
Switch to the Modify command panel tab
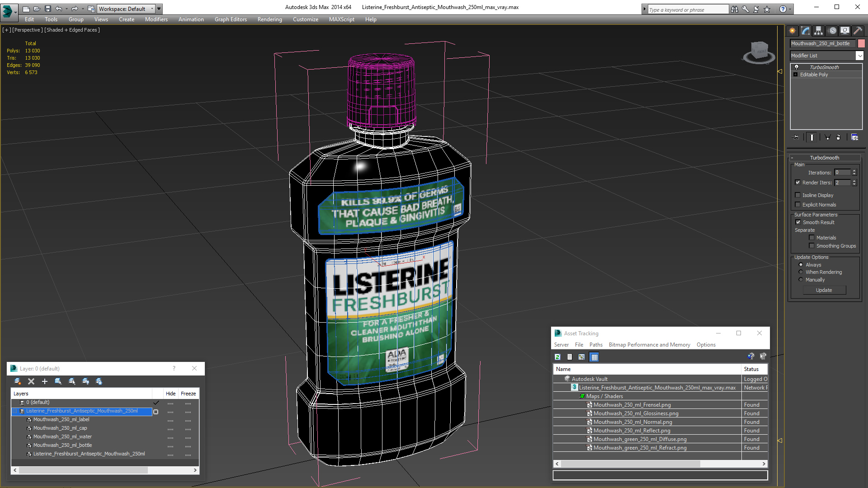click(805, 31)
